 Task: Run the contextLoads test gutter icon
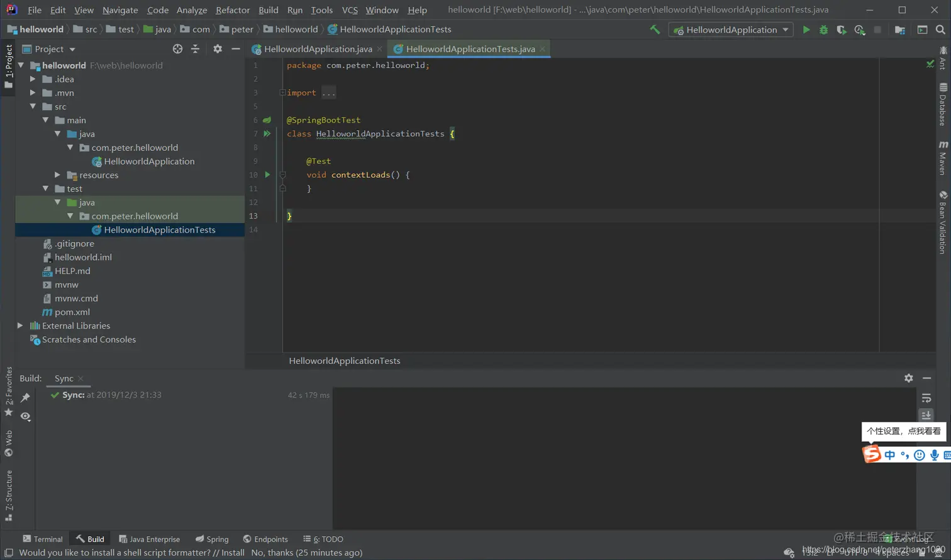click(x=267, y=175)
